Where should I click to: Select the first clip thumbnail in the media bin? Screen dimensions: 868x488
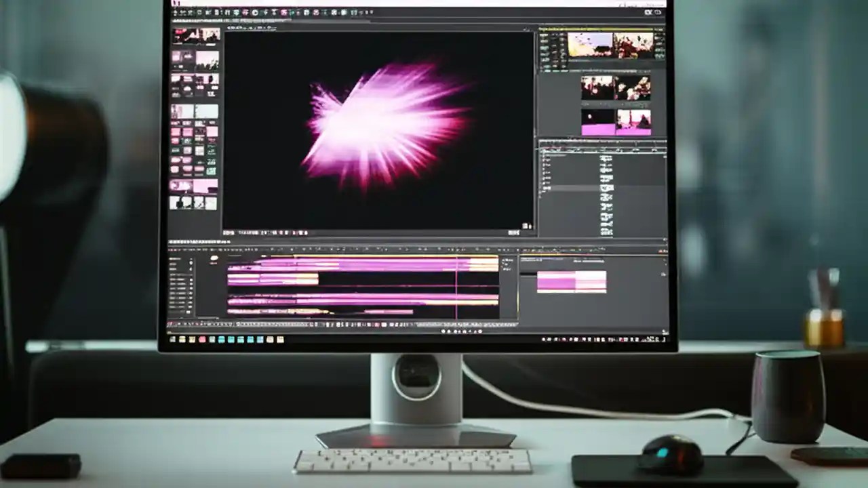[182, 35]
